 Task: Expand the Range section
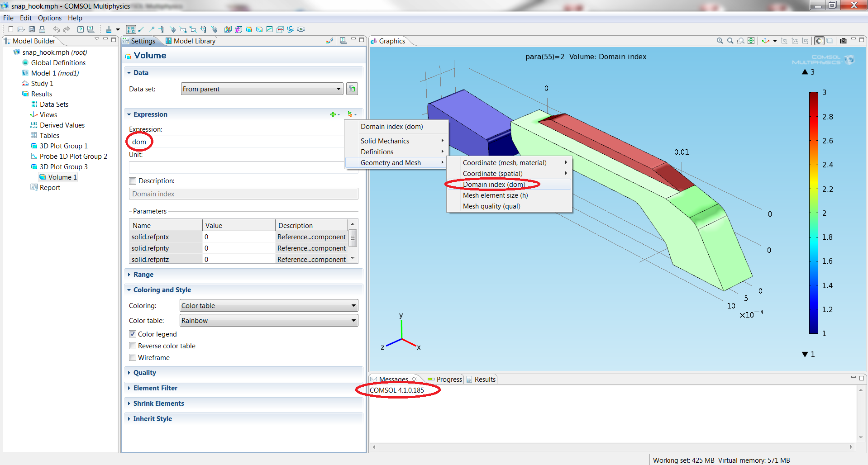[143, 275]
